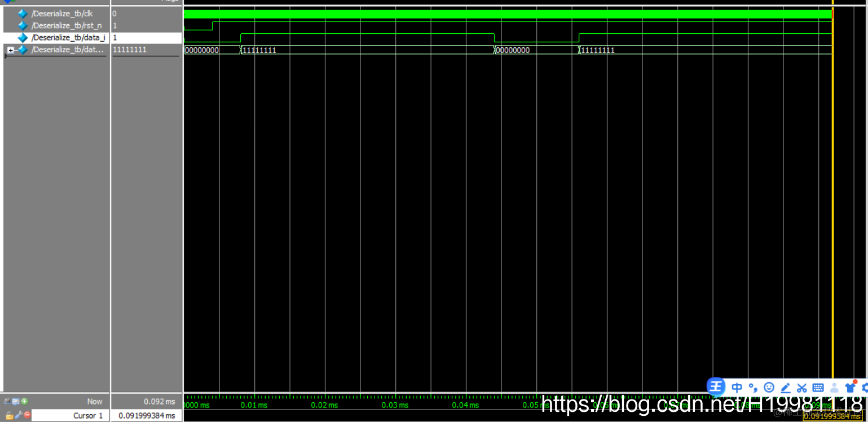Remove cursor with red minus icon
This screenshot has width=868, height=422.
(x=27, y=415)
